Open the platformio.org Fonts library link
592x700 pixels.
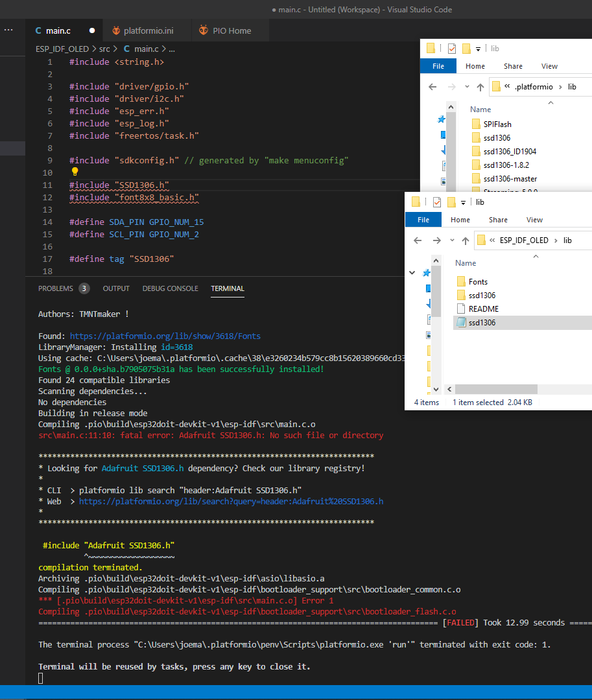click(x=165, y=336)
